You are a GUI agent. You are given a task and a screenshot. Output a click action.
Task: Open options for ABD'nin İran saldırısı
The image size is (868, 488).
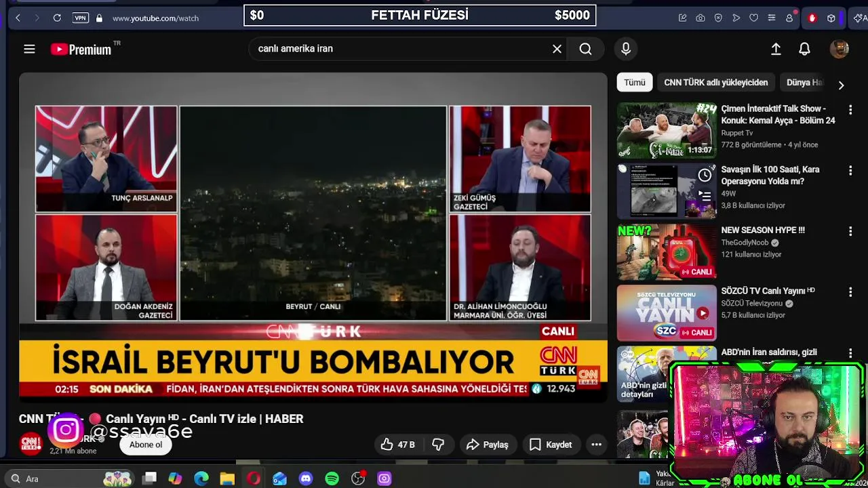click(850, 353)
